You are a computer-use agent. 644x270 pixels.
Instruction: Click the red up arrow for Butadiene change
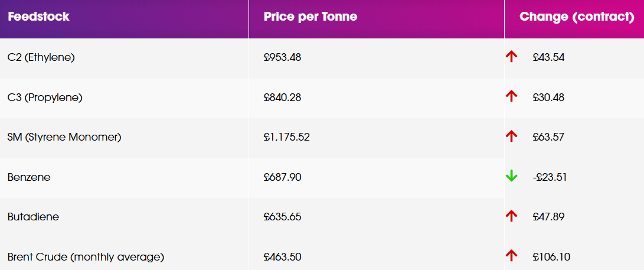tap(511, 216)
